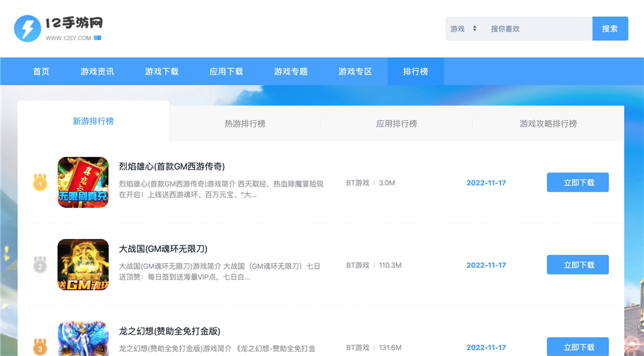Open the 龙之幻想 game icon thumbnail

[x=83, y=339]
